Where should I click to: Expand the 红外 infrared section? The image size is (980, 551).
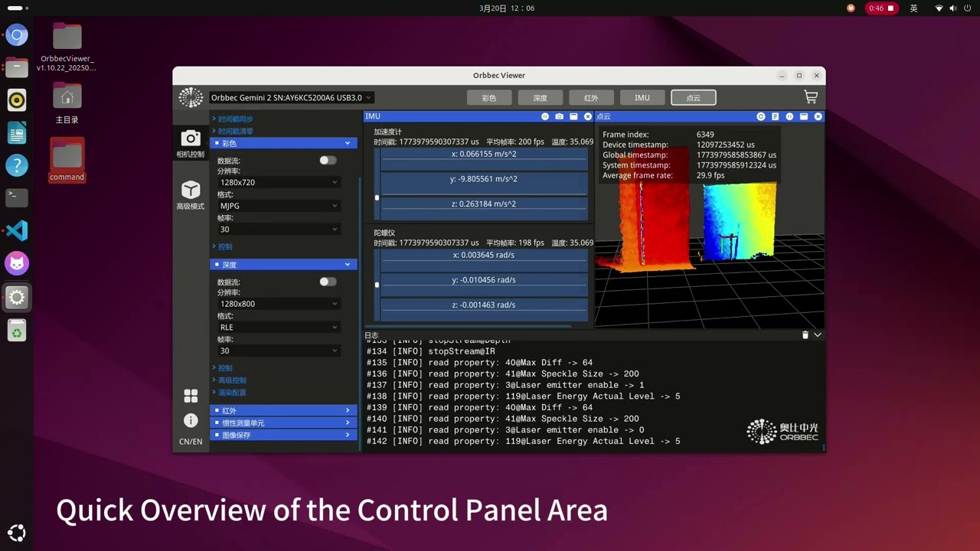(283, 411)
